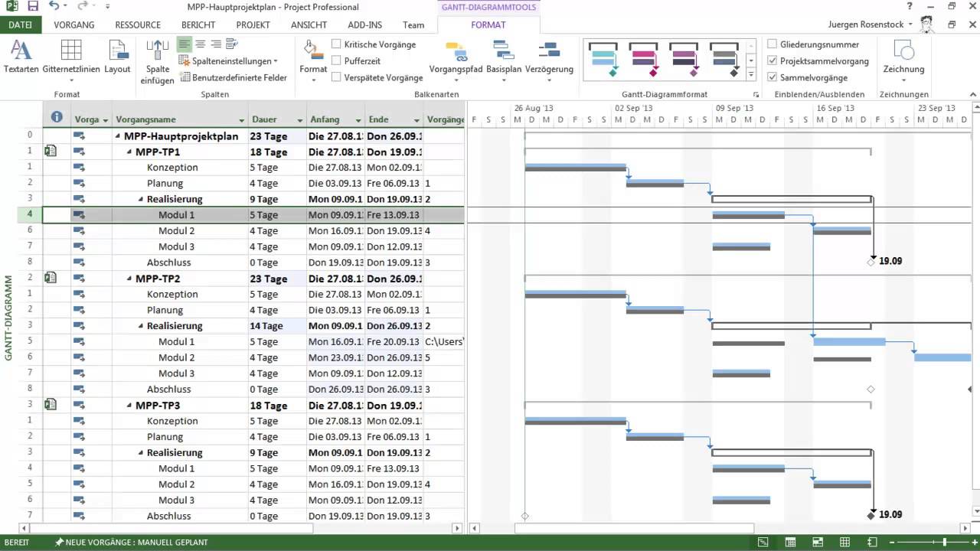This screenshot has height=551, width=980.
Task: Select the purple Gantt chart style
Action: [684, 60]
